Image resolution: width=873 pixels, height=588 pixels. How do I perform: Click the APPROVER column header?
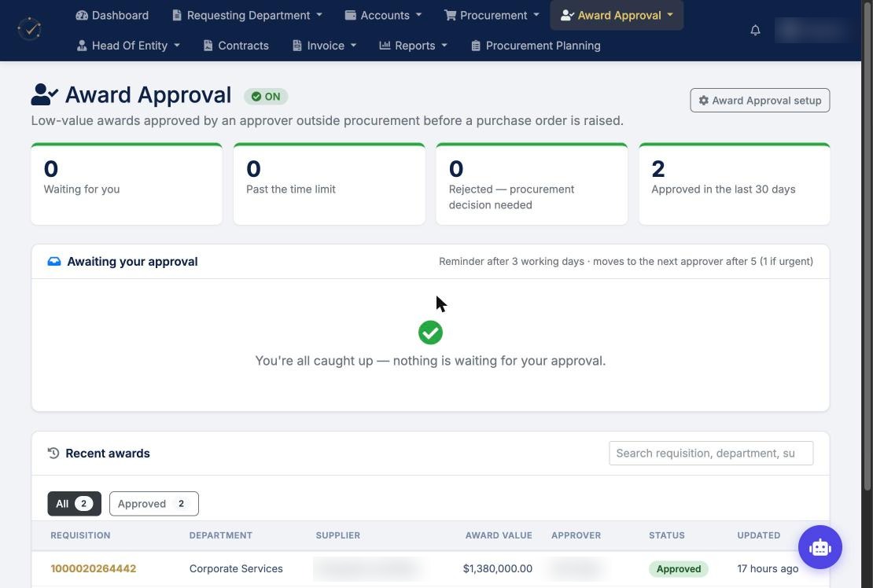(x=576, y=535)
